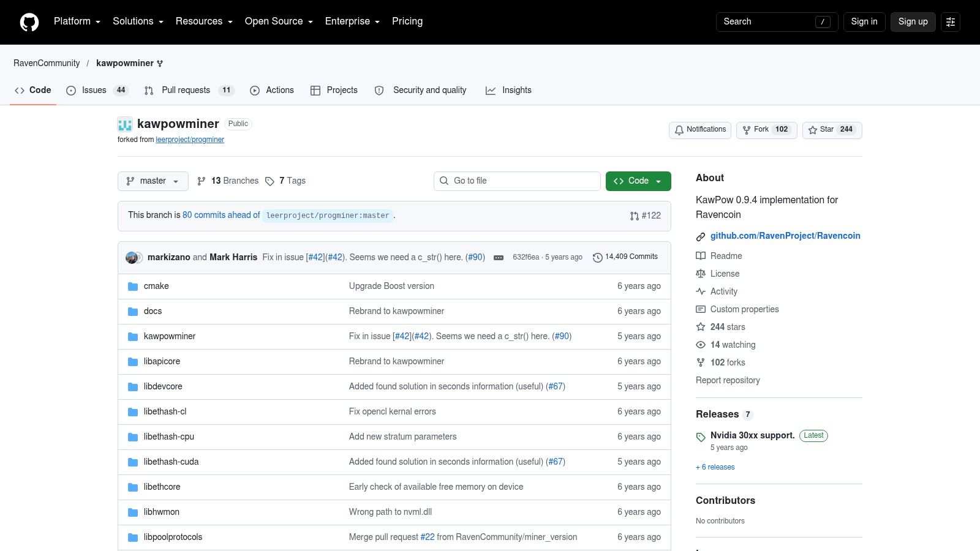
Task: Open the master branch dropdown
Action: [153, 181]
